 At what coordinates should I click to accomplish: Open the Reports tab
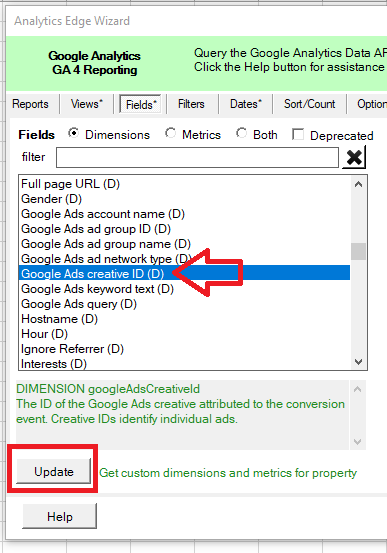click(x=30, y=104)
